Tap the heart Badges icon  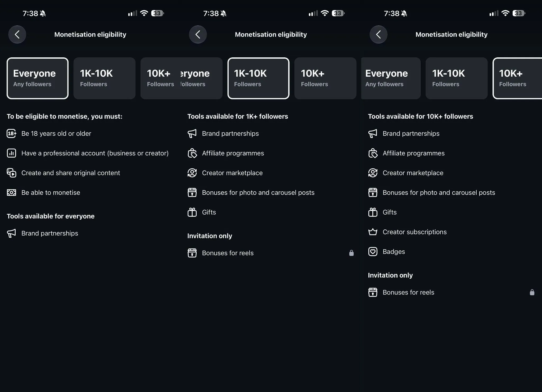pyautogui.click(x=373, y=252)
